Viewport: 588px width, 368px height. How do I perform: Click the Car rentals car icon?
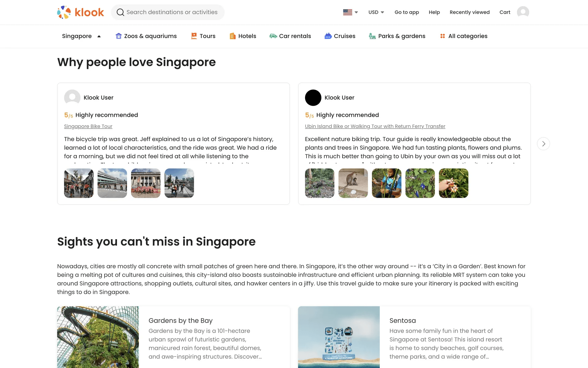pyautogui.click(x=273, y=36)
